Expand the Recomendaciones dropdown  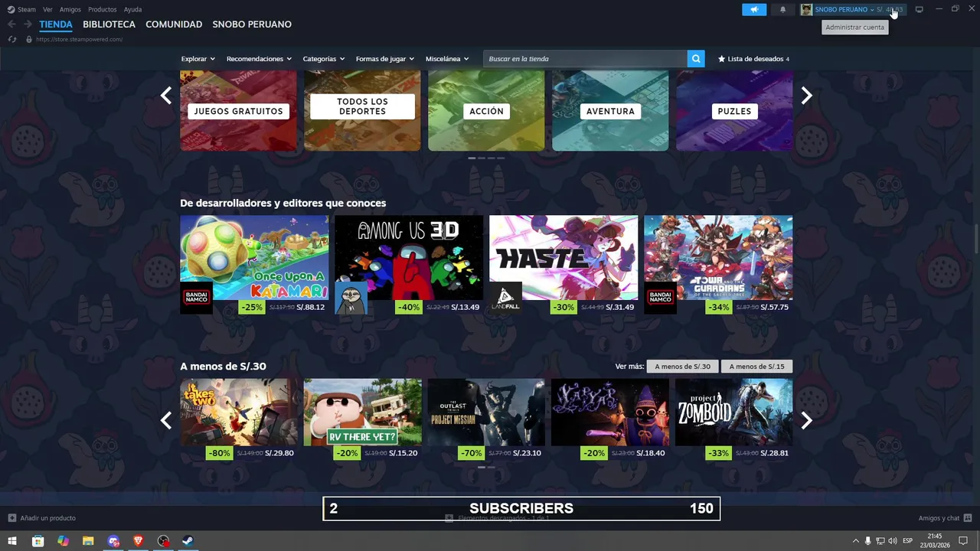259,59
